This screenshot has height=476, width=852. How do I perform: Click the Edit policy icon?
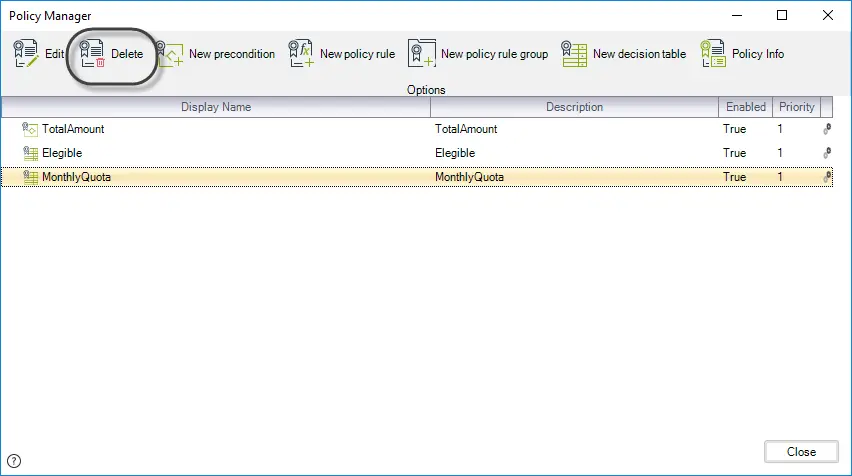[x=26, y=53]
